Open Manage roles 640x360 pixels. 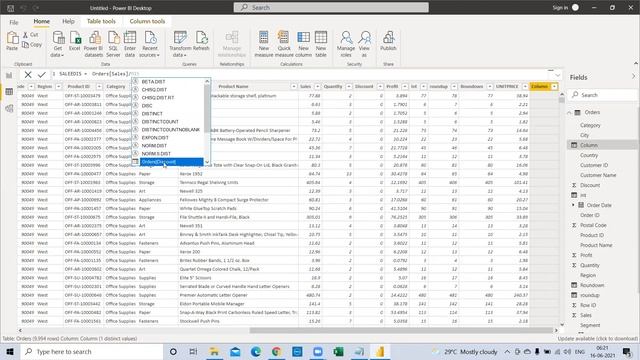(346, 44)
